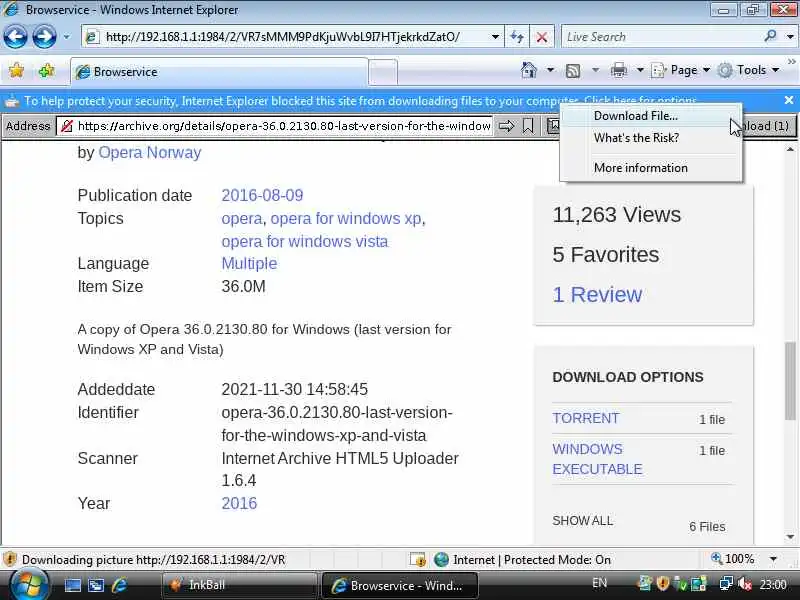Screen dimensions: 800x600
Task: Expand the Feeds dropdown arrow
Action: [x=595, y=70]
